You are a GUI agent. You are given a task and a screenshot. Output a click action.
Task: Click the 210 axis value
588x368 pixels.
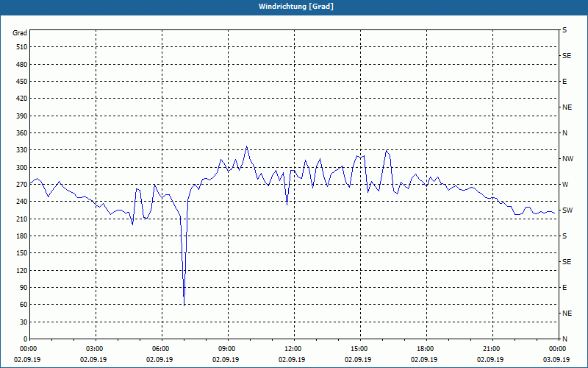(x=22, y=219)
